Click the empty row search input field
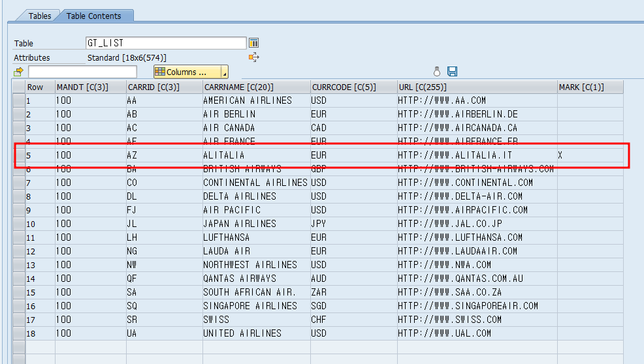 82,72
